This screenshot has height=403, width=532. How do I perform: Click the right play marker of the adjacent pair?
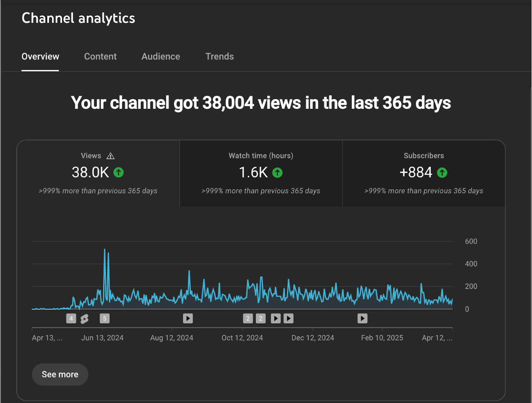click(289, 318)
